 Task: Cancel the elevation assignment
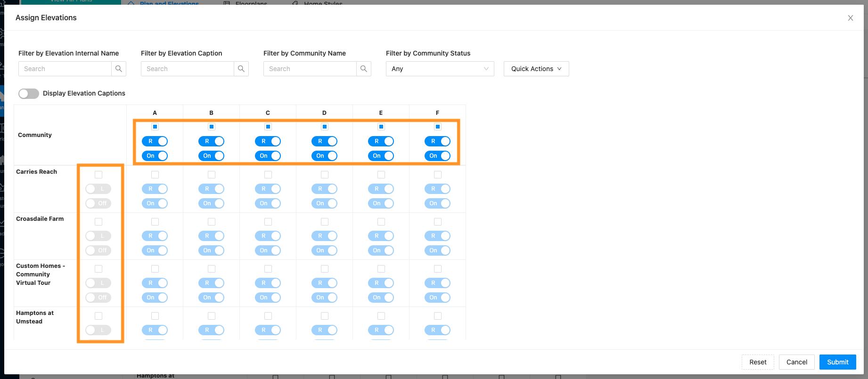pyautogui.click(x=796, y=362)
